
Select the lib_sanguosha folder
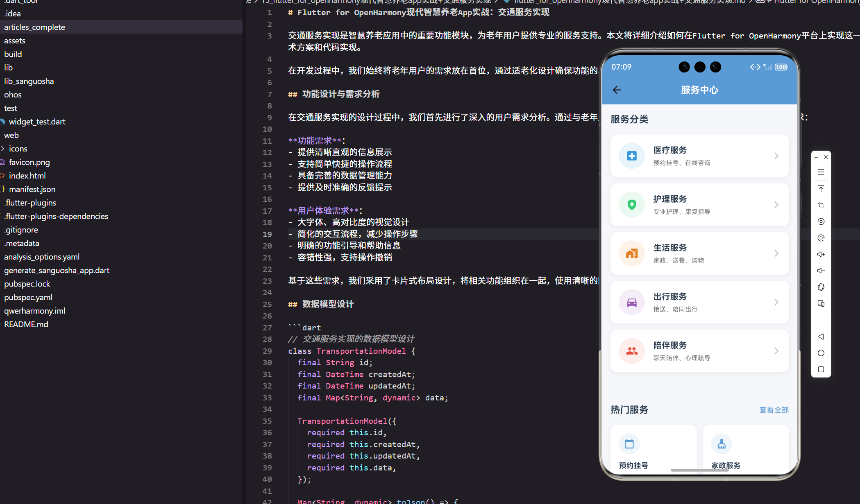pyautogui.click(x=121, y=81)
